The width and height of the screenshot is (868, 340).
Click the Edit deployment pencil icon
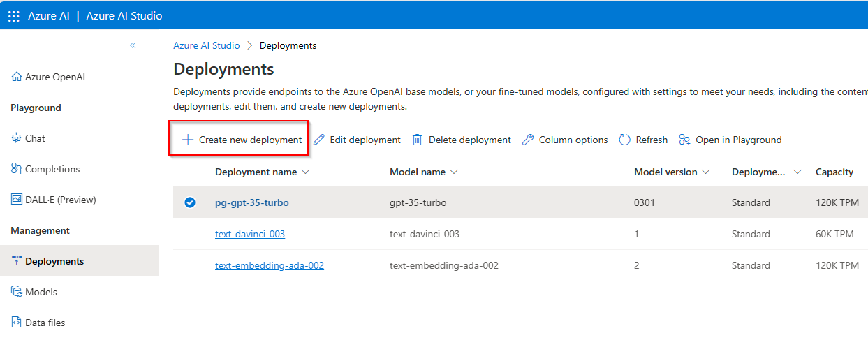click(x=319, y=140)
